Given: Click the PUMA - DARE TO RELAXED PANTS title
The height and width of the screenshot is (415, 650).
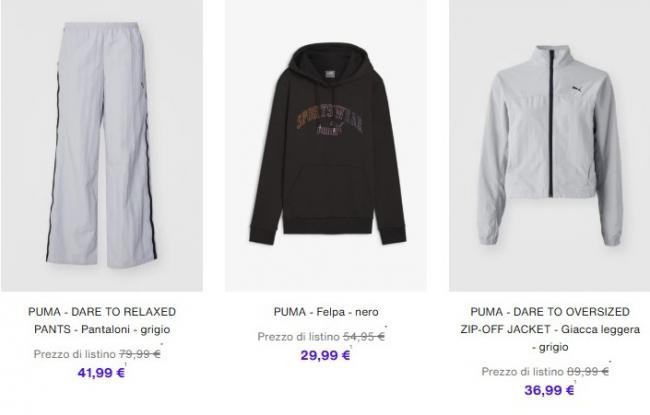Looking at the screenshot, I should [x=102, y=320].
